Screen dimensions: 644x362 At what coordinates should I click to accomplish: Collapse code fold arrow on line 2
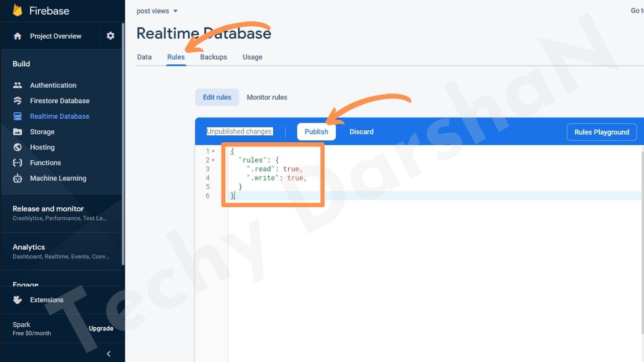(213, 160)
